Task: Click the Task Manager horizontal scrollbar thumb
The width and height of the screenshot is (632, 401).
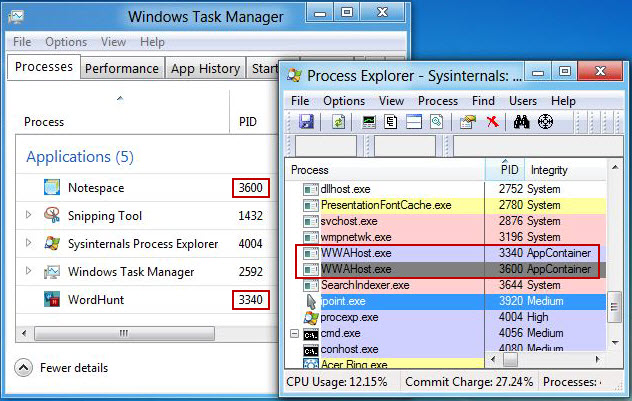Action: [124, 333]
